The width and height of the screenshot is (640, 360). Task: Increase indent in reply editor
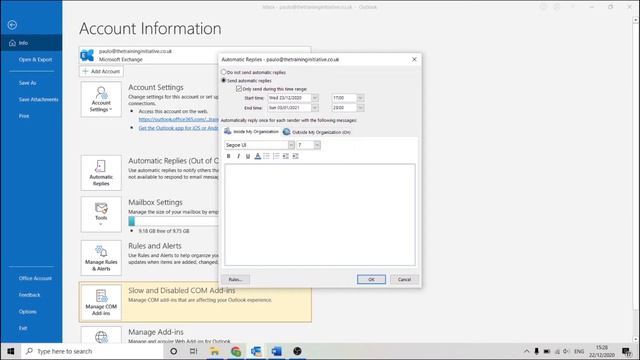click(x=296, y=156)
